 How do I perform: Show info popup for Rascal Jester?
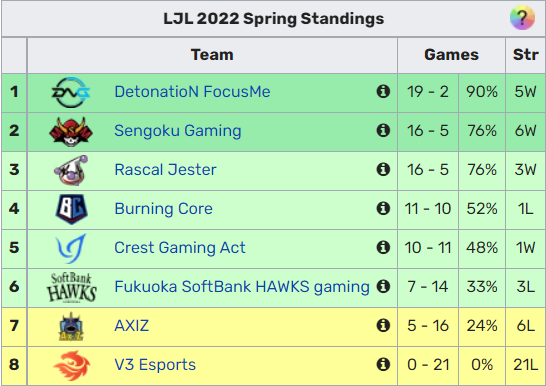383,170
